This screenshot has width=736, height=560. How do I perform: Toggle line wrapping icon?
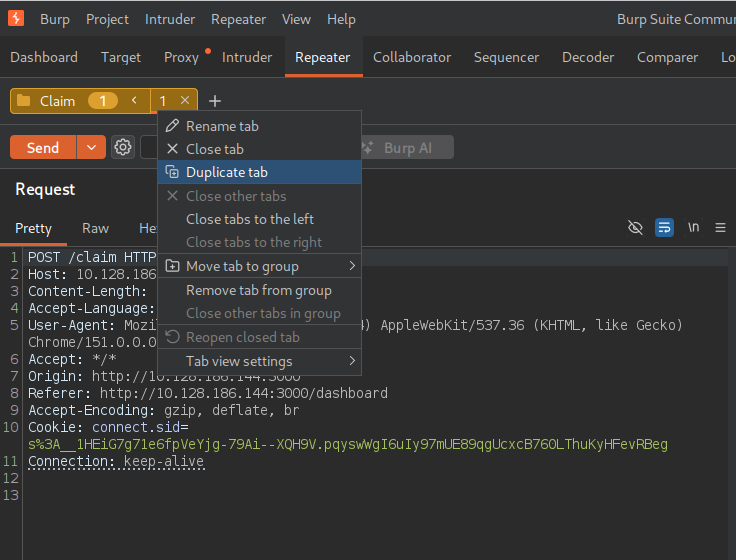pyautogui.click(x=664, y=228)
